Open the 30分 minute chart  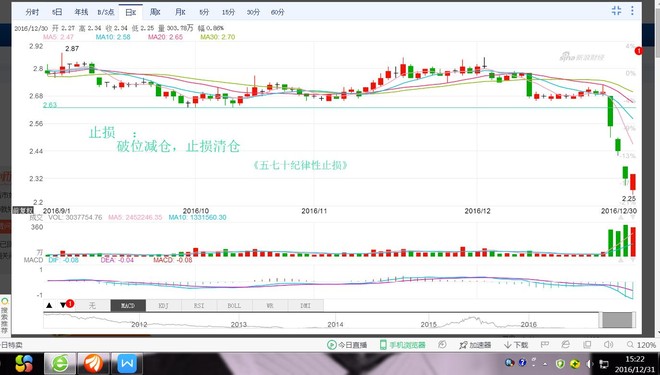(253, 12)
